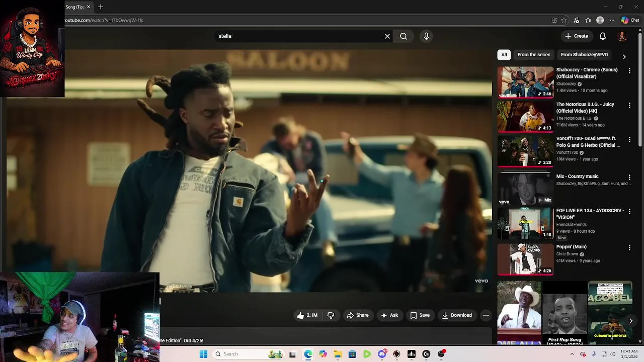Viewport: 644px width, 362px height.
Task: Toggle the microphone tray icon
Action: click(594, 354)
